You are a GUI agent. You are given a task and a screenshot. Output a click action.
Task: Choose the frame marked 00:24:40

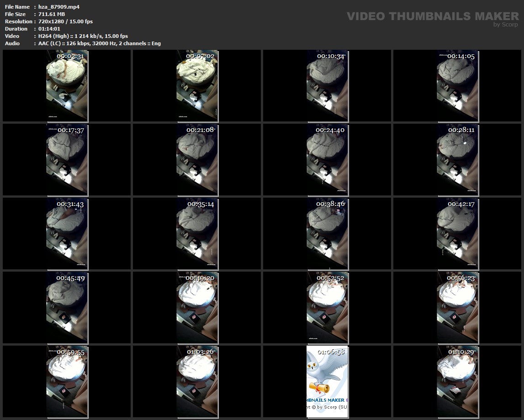pos(328,160)
